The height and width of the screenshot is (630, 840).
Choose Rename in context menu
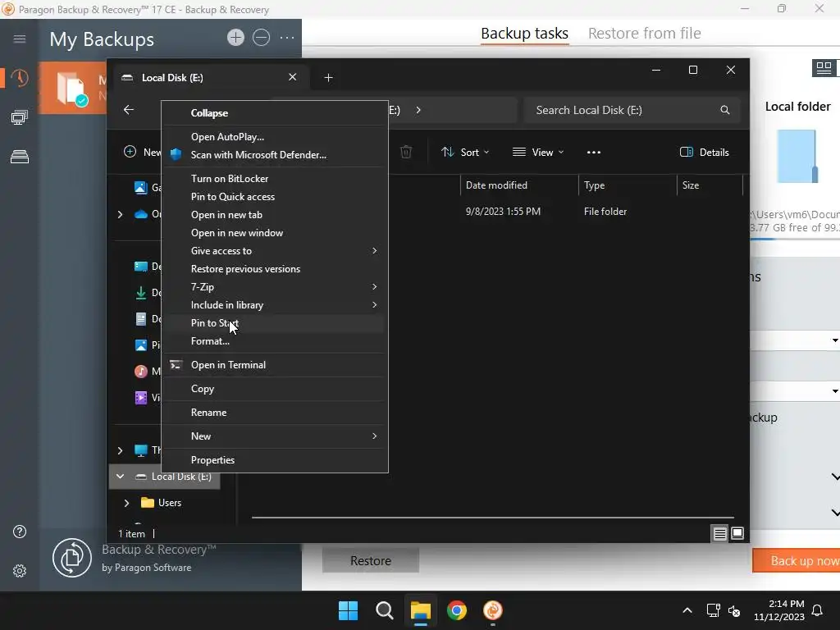275,413
